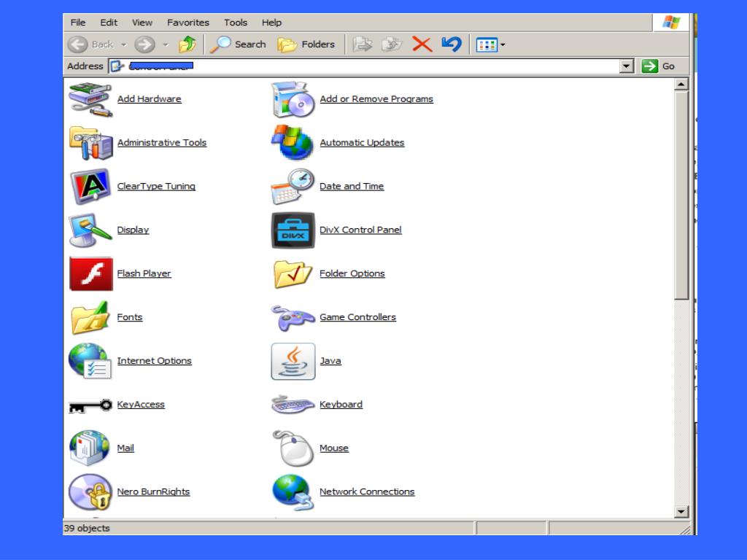The height and width of the screenshot is (560, 747).
Task: Launch the DivX Control Panel icon
Action: coord(293,230)
